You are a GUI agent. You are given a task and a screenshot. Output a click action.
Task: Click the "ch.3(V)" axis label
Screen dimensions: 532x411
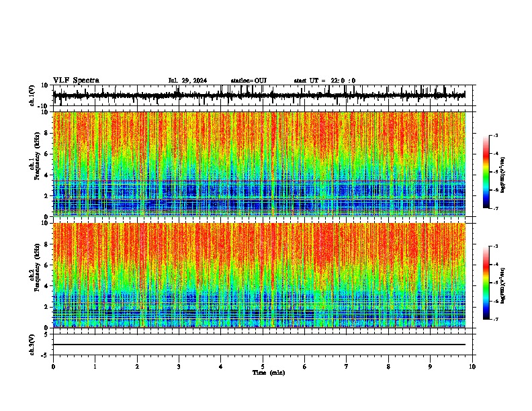32,345
